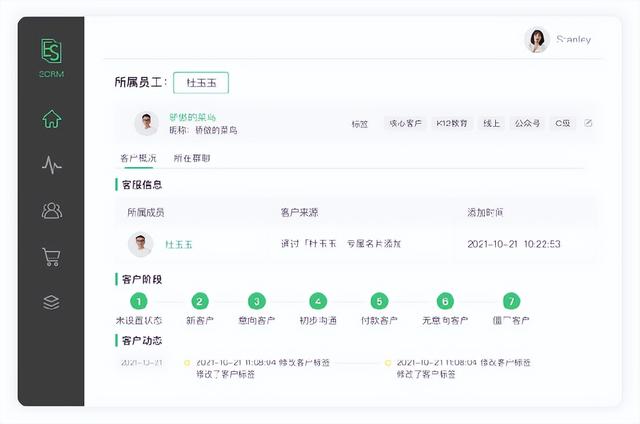This screenshot has height=424, width=640.
Task: Click the SCRM logo icon
Action: coord(51,52)
